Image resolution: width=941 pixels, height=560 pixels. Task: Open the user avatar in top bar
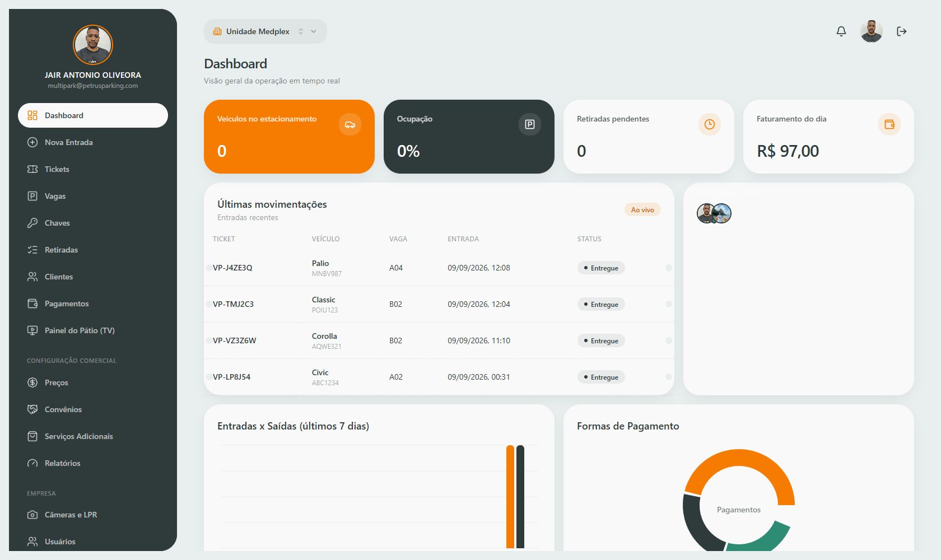[x=872, y=31]
